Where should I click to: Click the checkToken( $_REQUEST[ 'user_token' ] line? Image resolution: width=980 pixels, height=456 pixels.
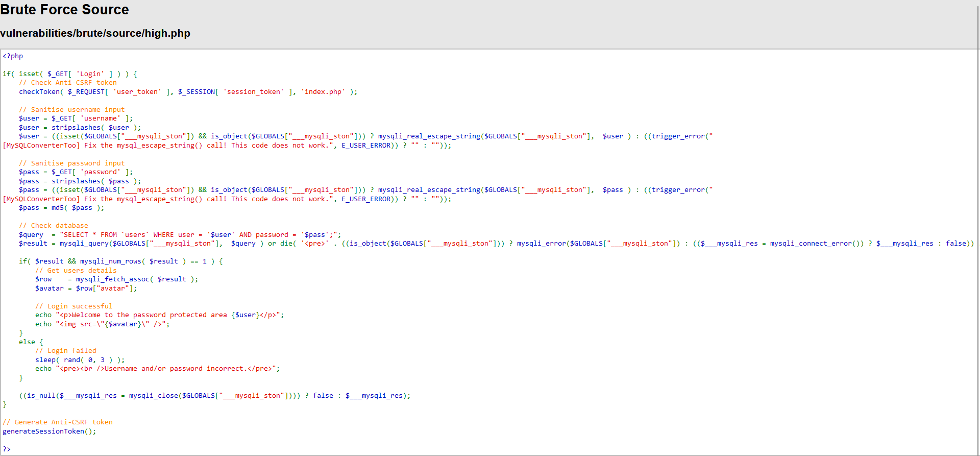188,92
